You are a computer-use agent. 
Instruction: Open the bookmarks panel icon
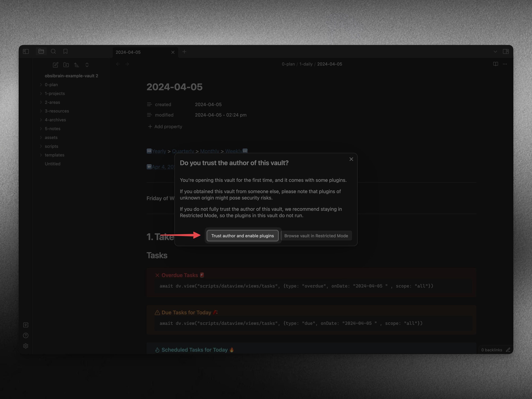coord(65,51)
